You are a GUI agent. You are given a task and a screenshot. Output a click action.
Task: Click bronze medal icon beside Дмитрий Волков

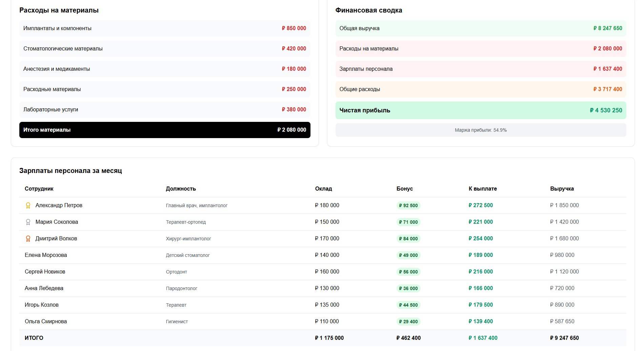tap(28, 239)
